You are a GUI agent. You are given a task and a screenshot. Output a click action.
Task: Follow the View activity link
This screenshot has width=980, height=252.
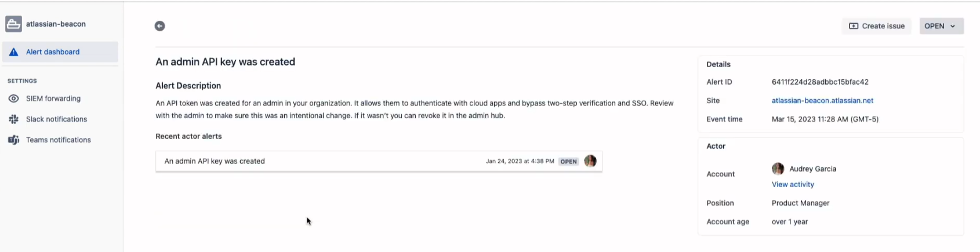pyautogui.click(x=793, y=185)
